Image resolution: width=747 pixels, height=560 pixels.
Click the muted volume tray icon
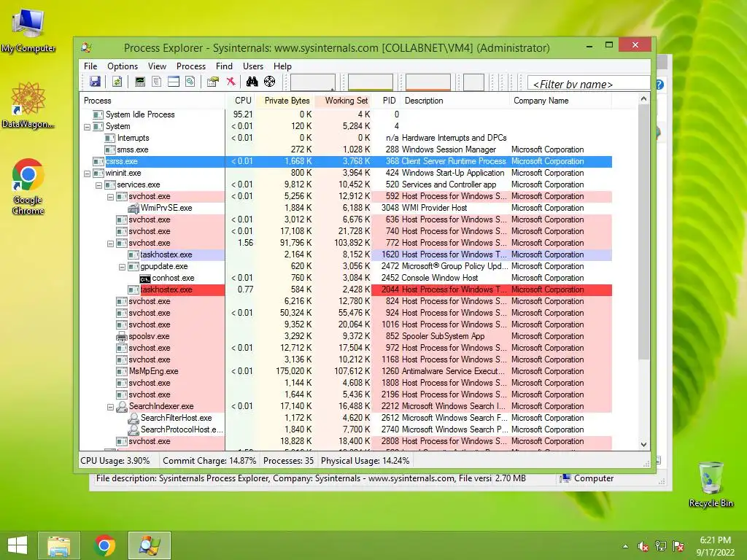pos(643,546)
